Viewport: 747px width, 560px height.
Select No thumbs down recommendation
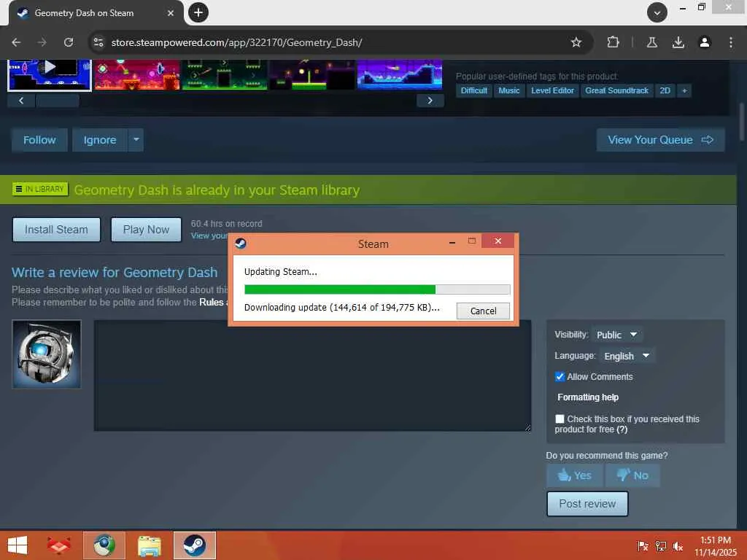coord(632,475)
